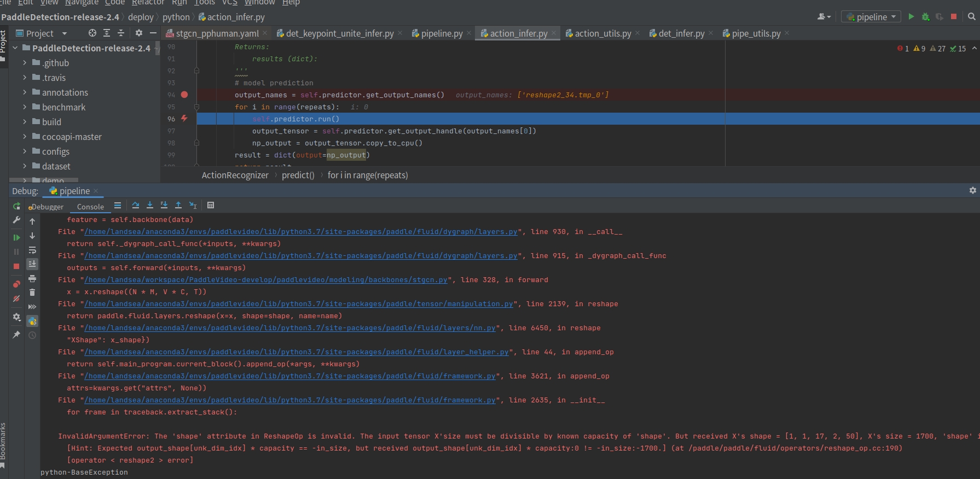Debug pipeline with top bug icon
The height and width of the screenshot is (479, 980).
click(925, 16)
